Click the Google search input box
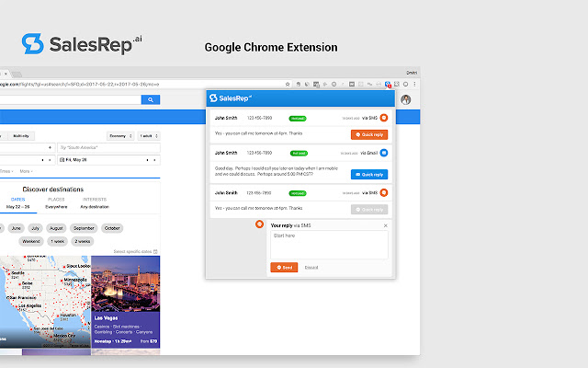 click(71, 99)
